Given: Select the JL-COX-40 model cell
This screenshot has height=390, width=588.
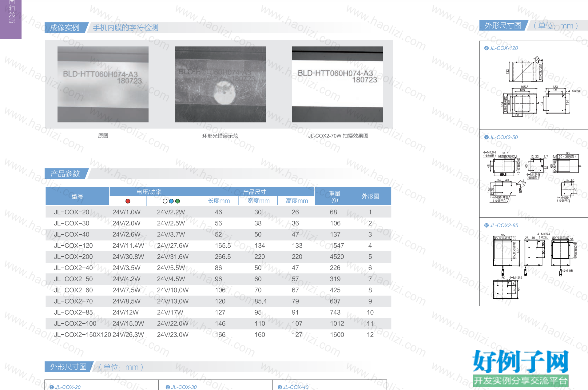Looking at the screenshot, I should [72, 234].
